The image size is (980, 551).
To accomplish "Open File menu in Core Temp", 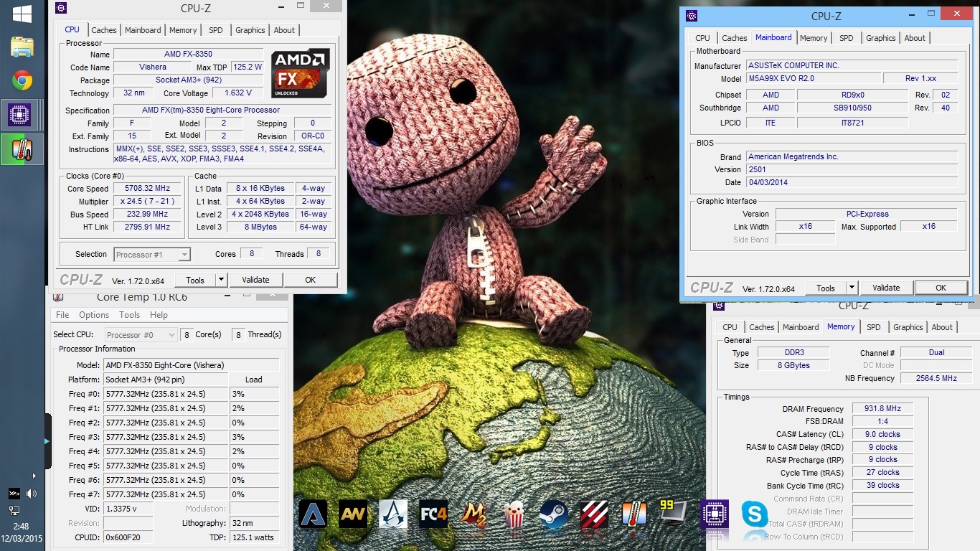I will (x=62, y=315).
